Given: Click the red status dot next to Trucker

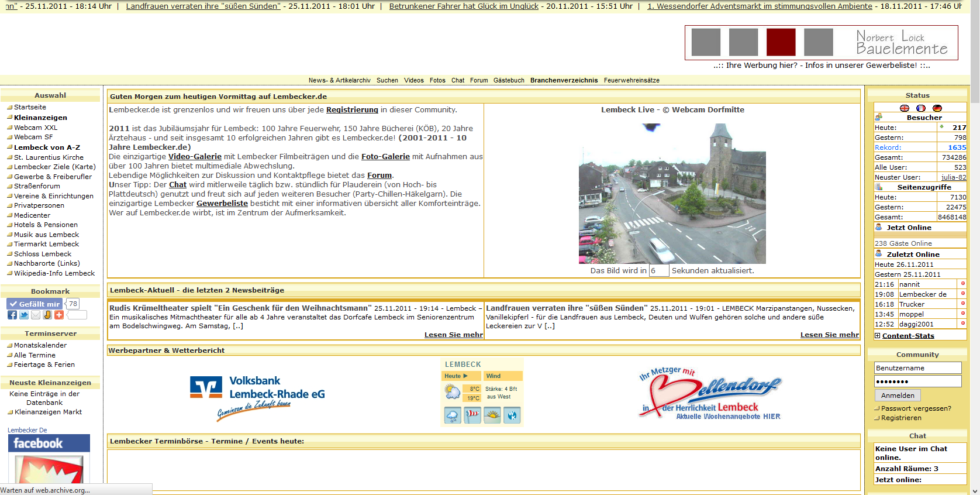Looking at the screenshot, I should click(x=962, y=304).
